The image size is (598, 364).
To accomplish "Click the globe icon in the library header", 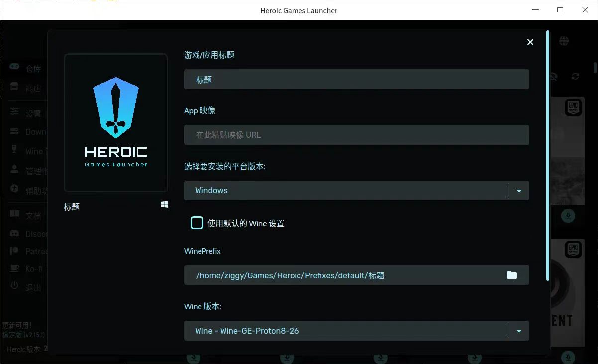I will coord(564,41).
